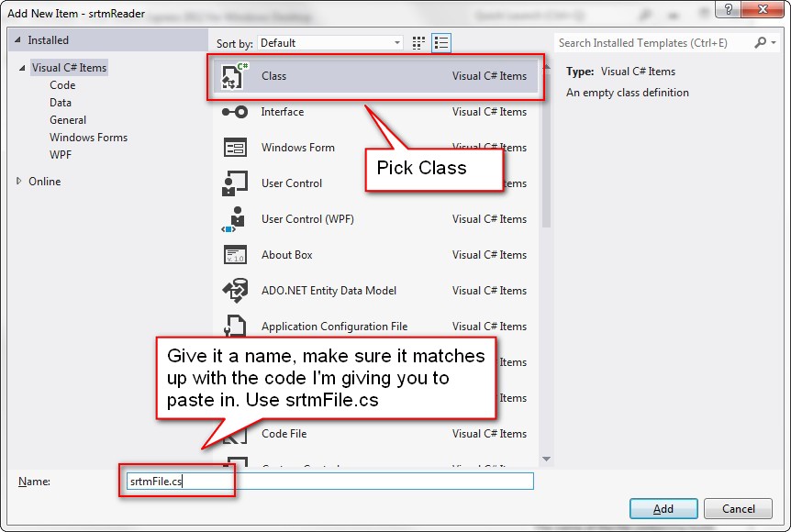Select the Class template row text
Viewport: 791px width, 532px height.
(274, 75)
